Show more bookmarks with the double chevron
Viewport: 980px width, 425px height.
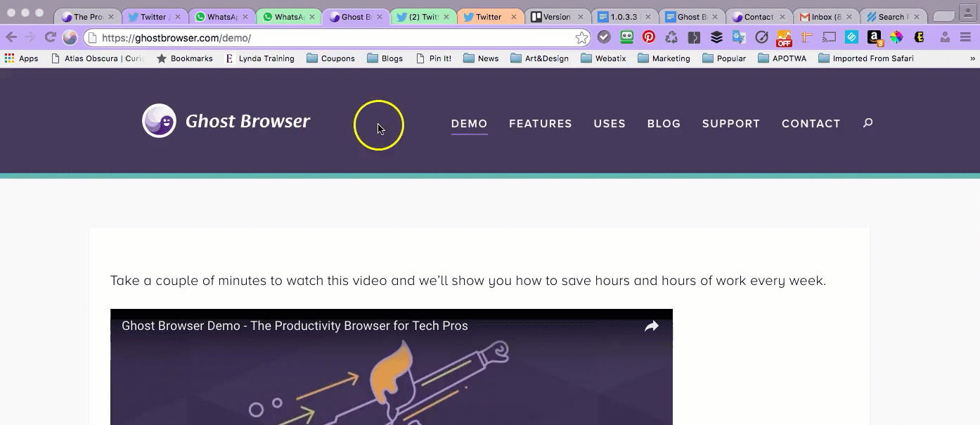(973, 59)
